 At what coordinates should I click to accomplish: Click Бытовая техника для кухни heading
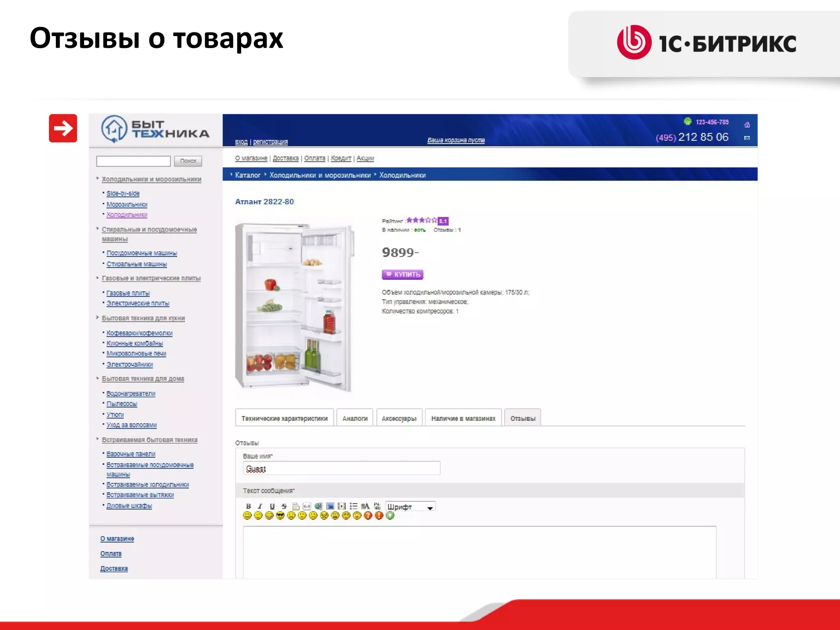[143, 318]
